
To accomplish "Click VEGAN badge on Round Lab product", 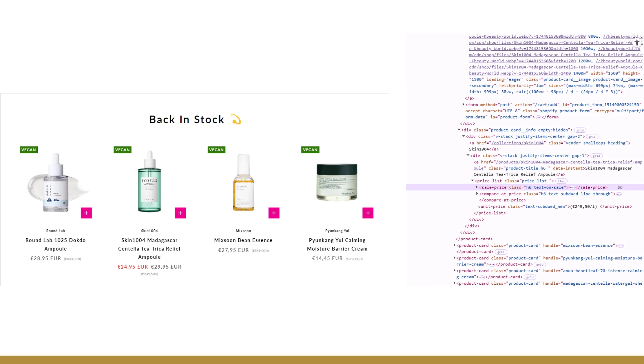I will pyautogui.click(x=29, y=150).
